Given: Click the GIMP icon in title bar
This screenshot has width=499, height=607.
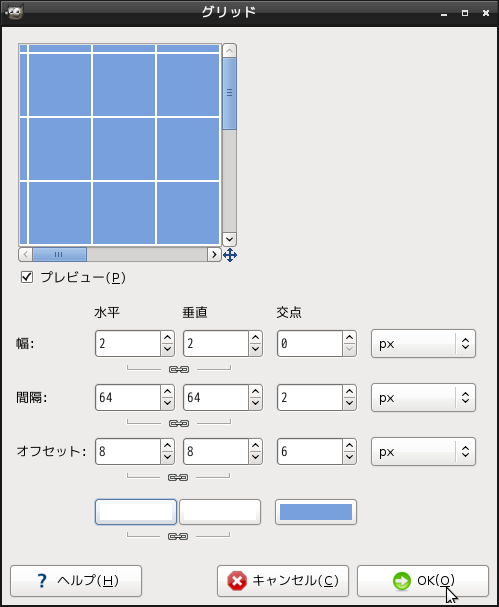Looking at the screenshot, I should pos(14,12).
